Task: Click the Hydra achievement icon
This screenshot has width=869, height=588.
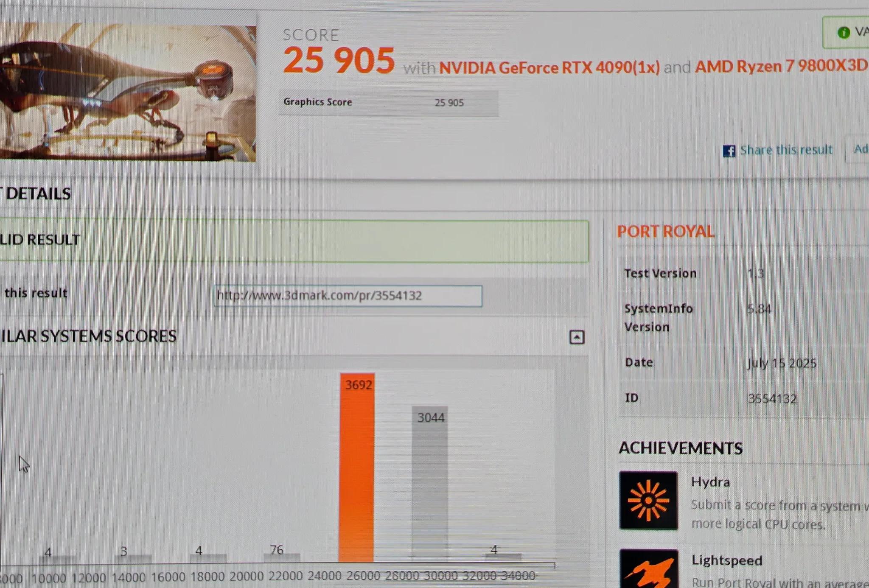Action: [x=648, y=500]
